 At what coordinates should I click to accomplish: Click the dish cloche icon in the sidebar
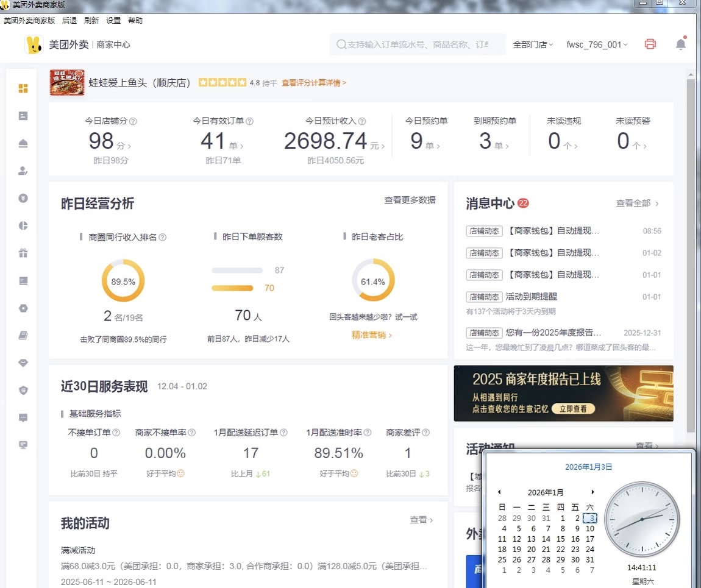(x=23, y=143)
